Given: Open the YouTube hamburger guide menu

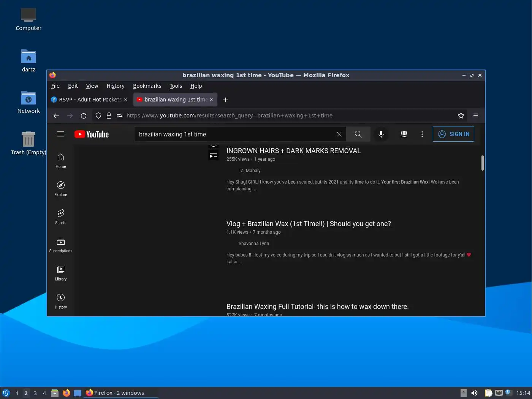Looking at the screenshot, I should pos(61,134).
